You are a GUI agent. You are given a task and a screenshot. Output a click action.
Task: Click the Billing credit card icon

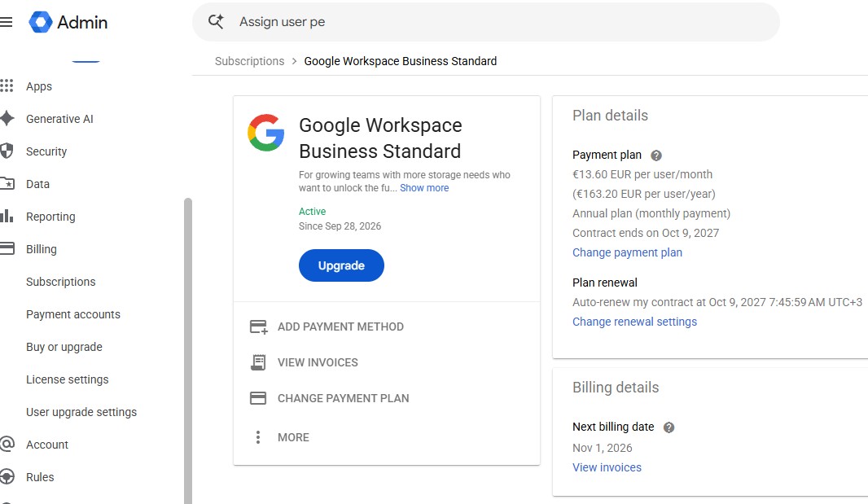pyautogui.click(x=7, y=248)
